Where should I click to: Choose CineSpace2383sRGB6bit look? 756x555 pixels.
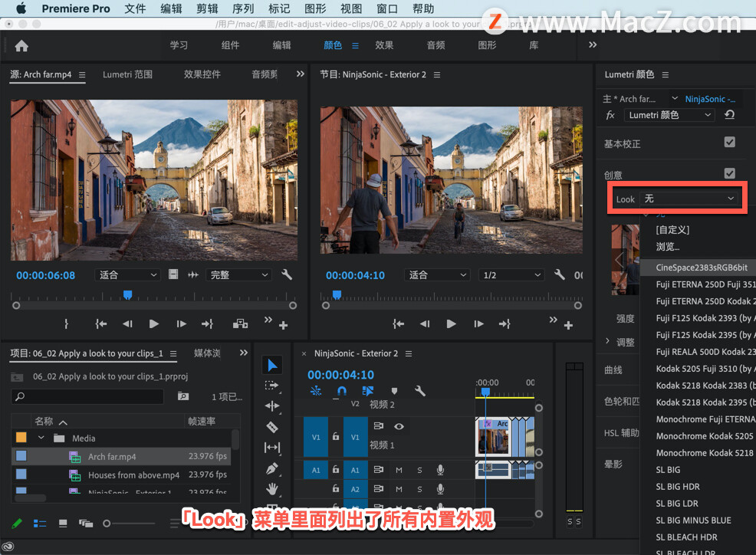coord(698,267)
